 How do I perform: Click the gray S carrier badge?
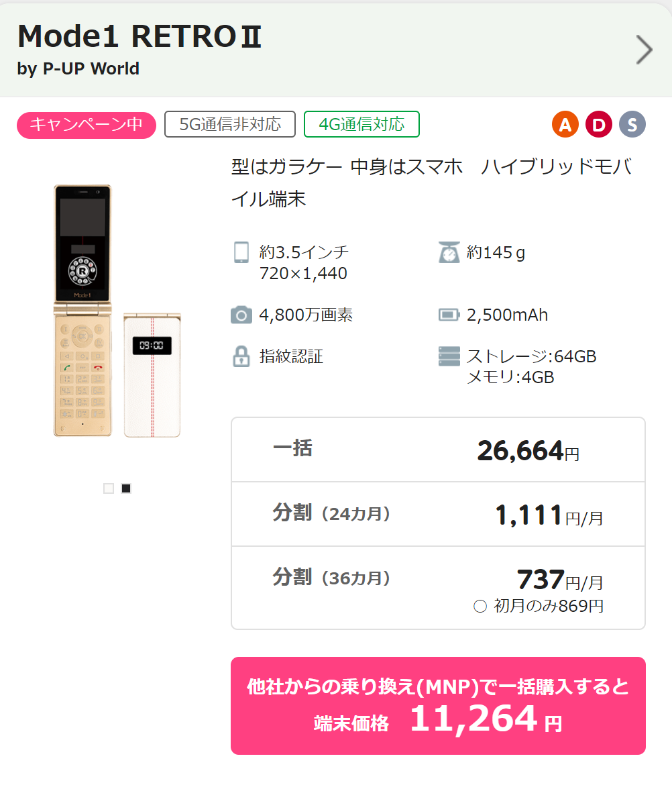tap(632, 124)
